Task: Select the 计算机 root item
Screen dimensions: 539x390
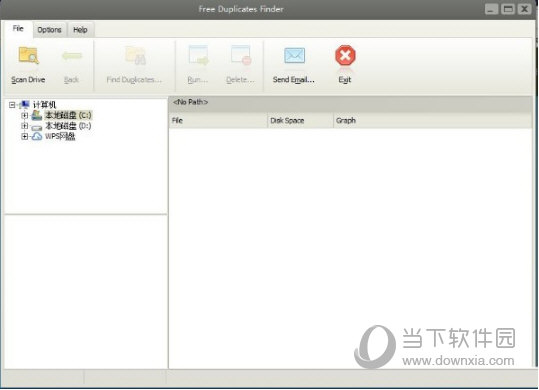Action: tap(44, 104)
